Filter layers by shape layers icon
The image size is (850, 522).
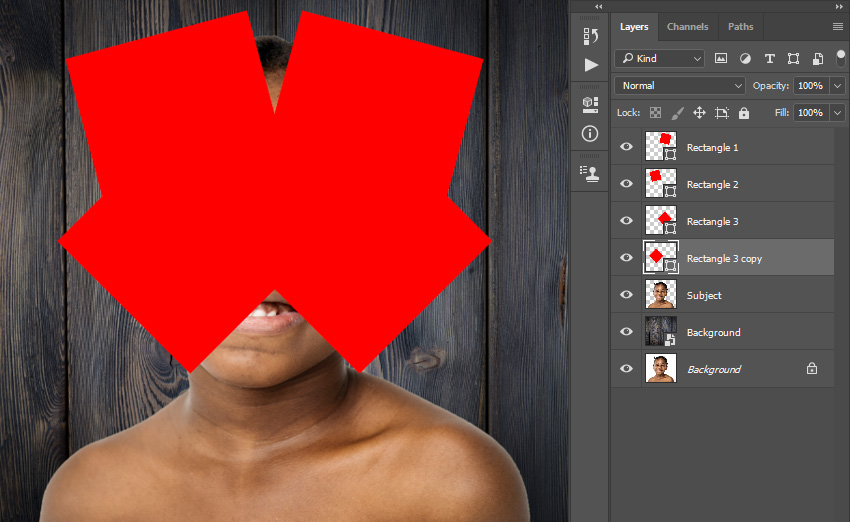tap(793, 59)
